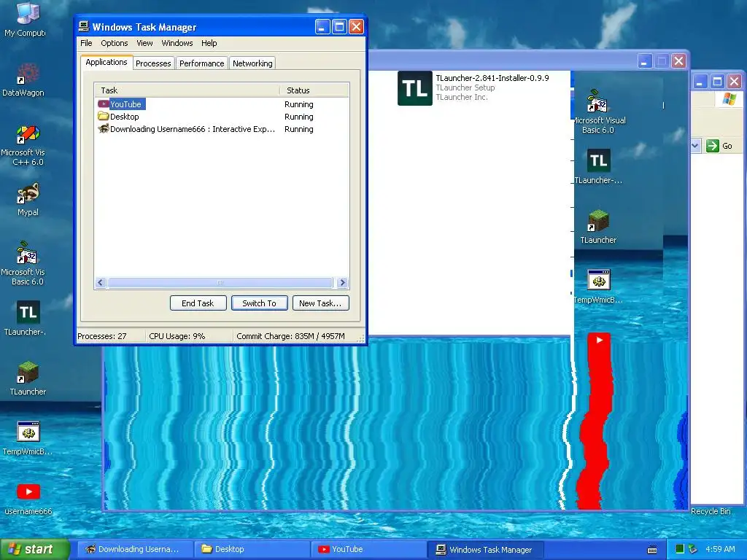Launch TLauncher grass block shortcut on left desktop

point(28,373)
